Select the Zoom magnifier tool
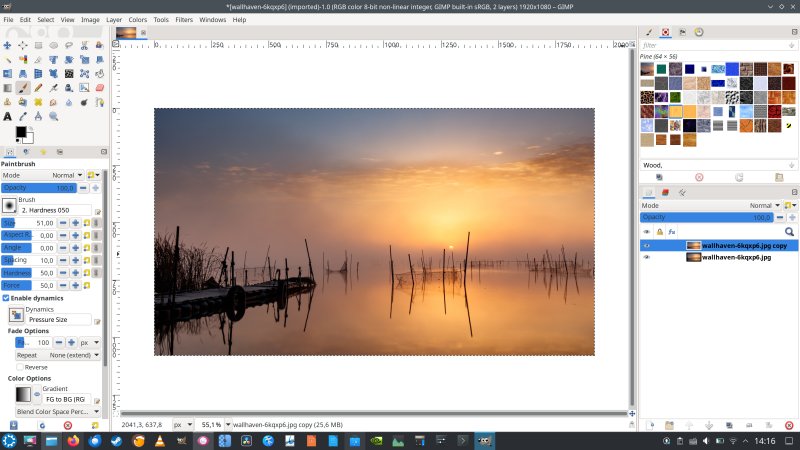 coord(54,116)
